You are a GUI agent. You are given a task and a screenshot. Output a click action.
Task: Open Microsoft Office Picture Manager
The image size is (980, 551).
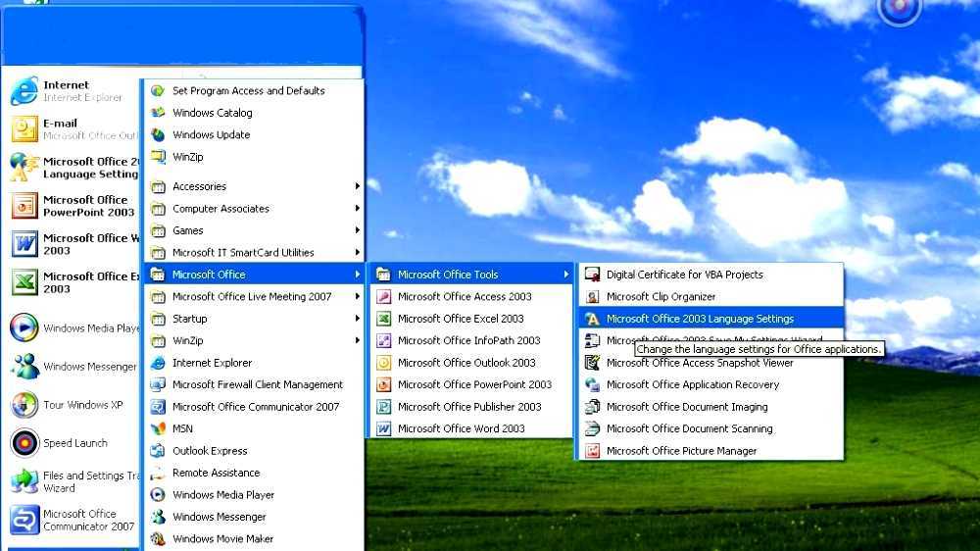(711, 450)
